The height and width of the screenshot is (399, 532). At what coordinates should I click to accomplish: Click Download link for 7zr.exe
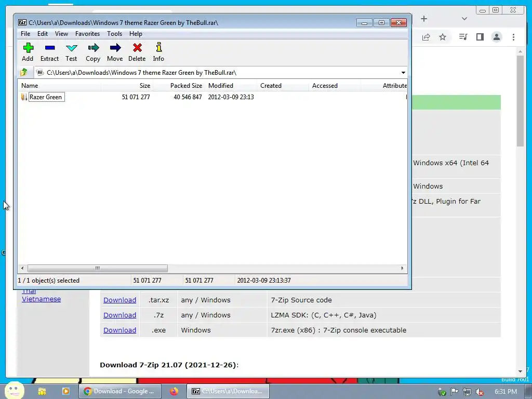click(x=120, y=330)
